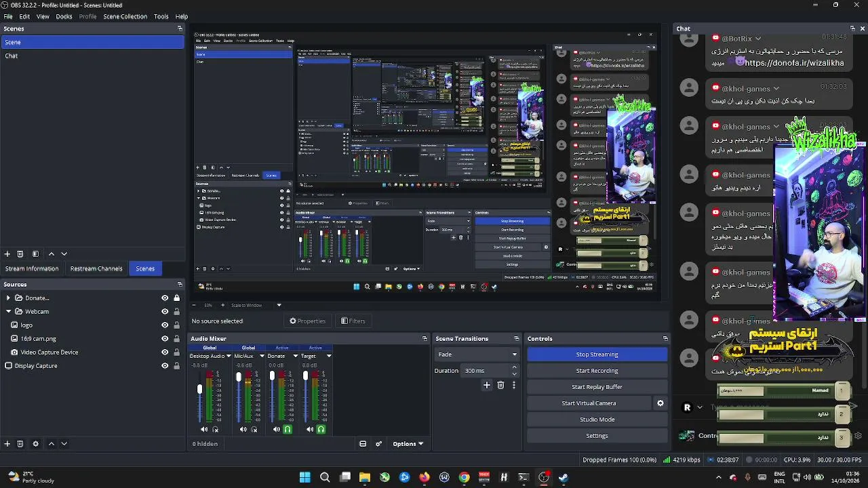Open scene filters icon in Scenes toolbar
868x488 pixels.
(x=35, y=254)
